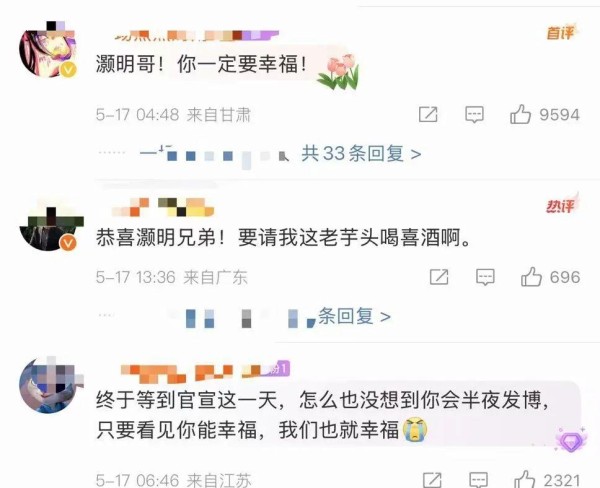Like the comment from 甘肃 with 9594 likes

pos(520,114)
